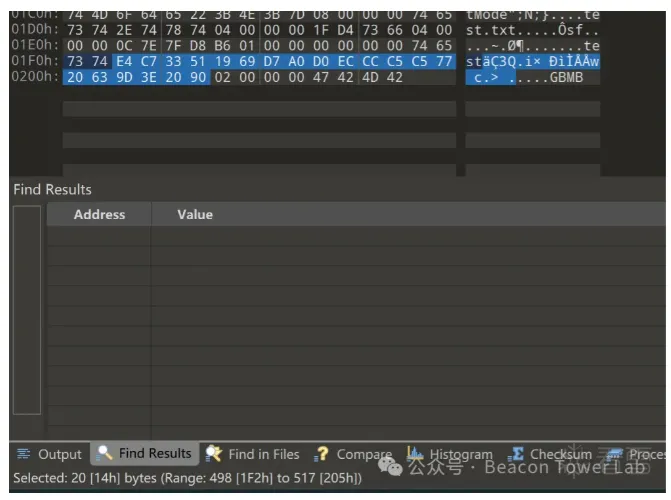Screen dimensions: 671x500
Task: Click byte D0 in row 01F0h
Action: click(321, 62)
